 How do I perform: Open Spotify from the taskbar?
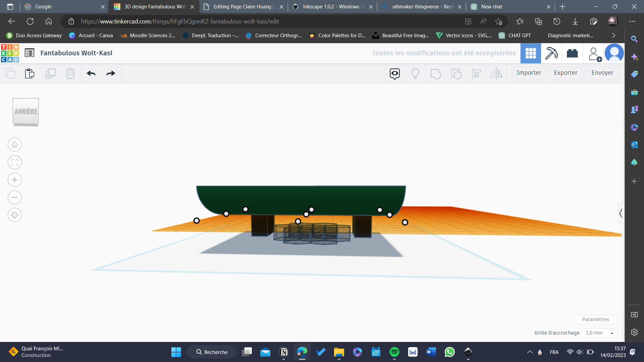coord(394,352)
